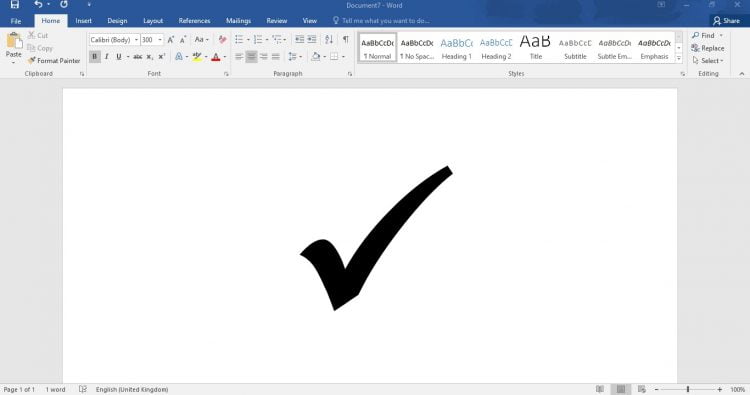The width and height of the screenshot is (750, 395).
Task: Click the Redo icon in title bar
Action: 64,5
